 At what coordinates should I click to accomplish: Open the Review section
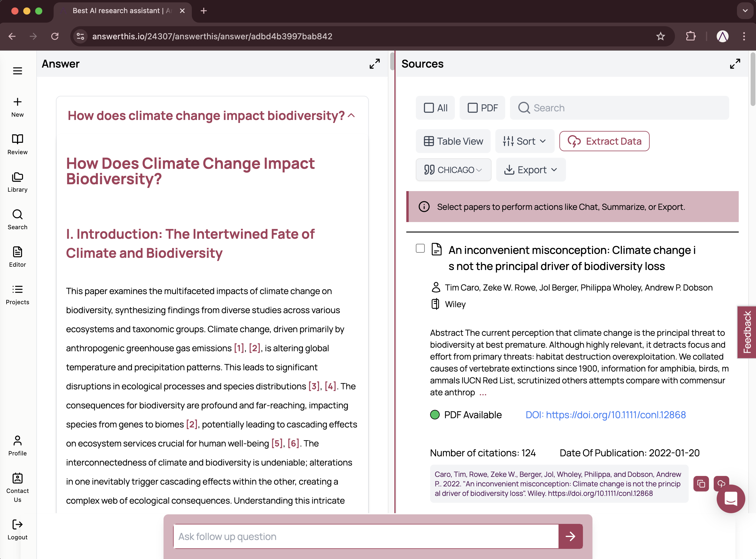point(17,144)
